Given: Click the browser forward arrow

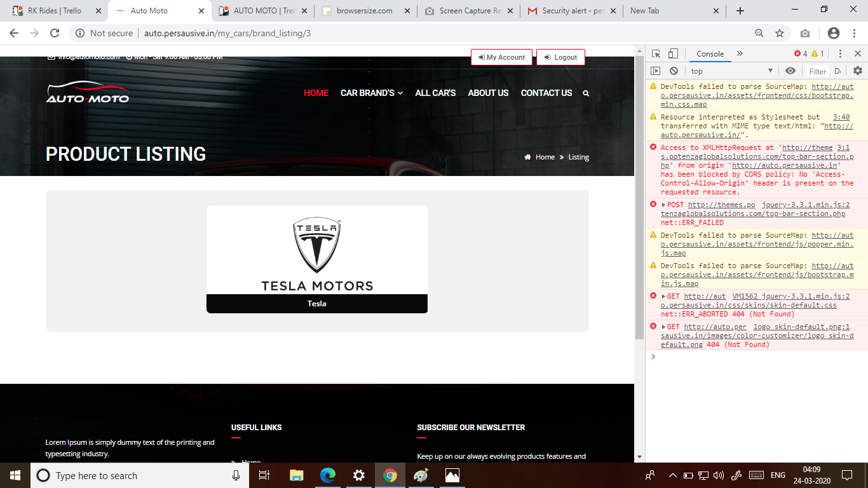Looking at the screenshot, I should click(34, 33).
